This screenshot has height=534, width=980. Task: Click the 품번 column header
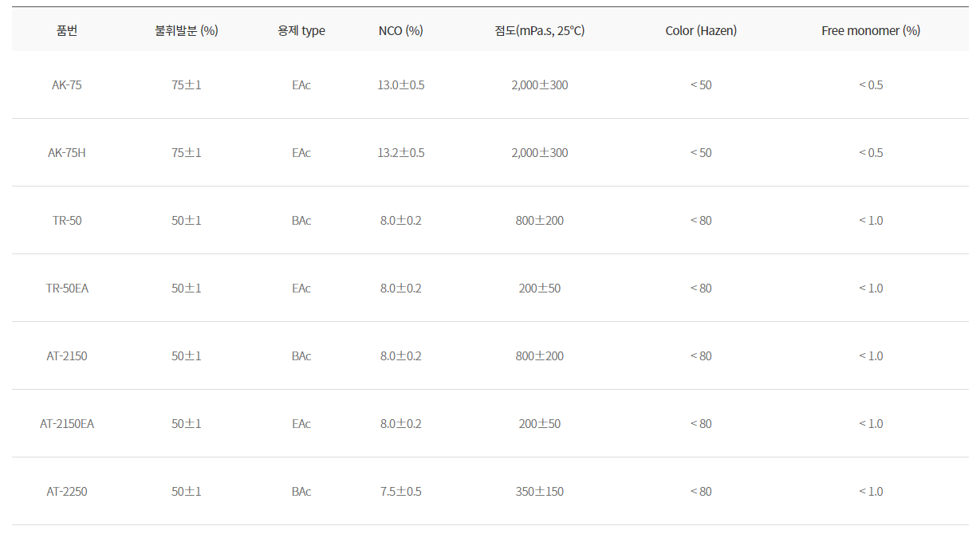tap(67, 31)
